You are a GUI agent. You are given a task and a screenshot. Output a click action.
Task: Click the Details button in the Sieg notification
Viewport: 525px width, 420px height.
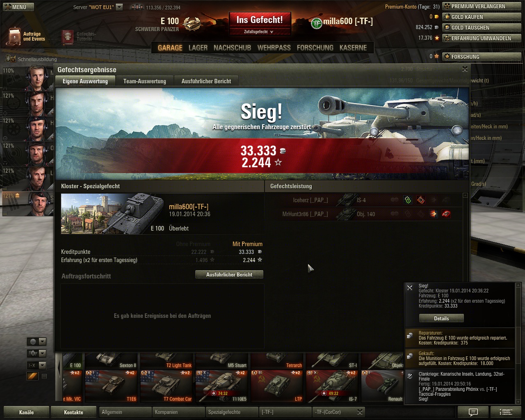(441, 318)
